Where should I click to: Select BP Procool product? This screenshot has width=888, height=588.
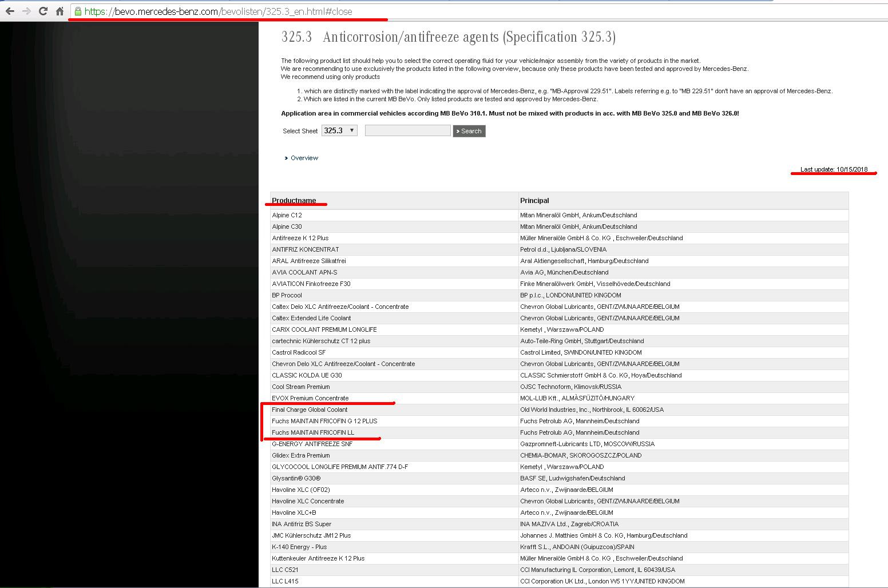[x=287, y=295]
